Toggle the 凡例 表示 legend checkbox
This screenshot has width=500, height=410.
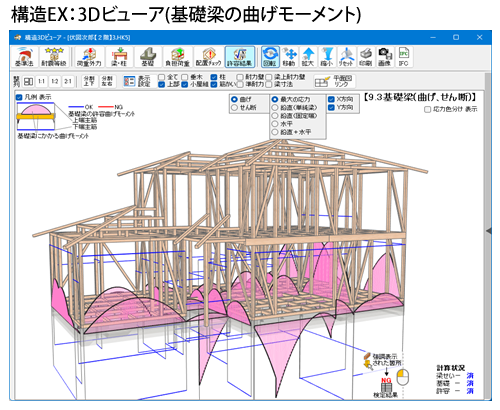(19, 97)
